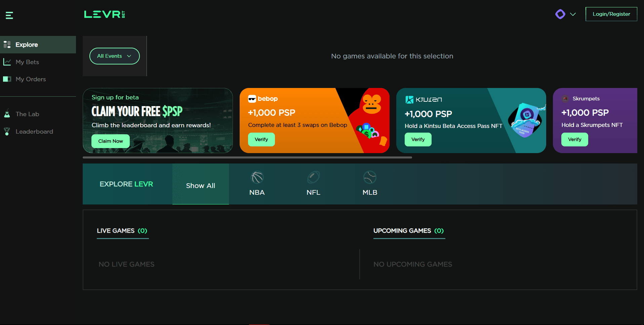644x325 pixels.
Task: Open The Lab flask icon
Action: (7, 114)
